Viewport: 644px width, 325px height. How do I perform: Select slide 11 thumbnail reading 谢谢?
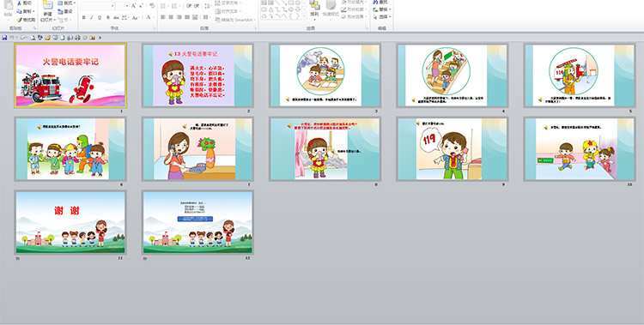[70, 222]
